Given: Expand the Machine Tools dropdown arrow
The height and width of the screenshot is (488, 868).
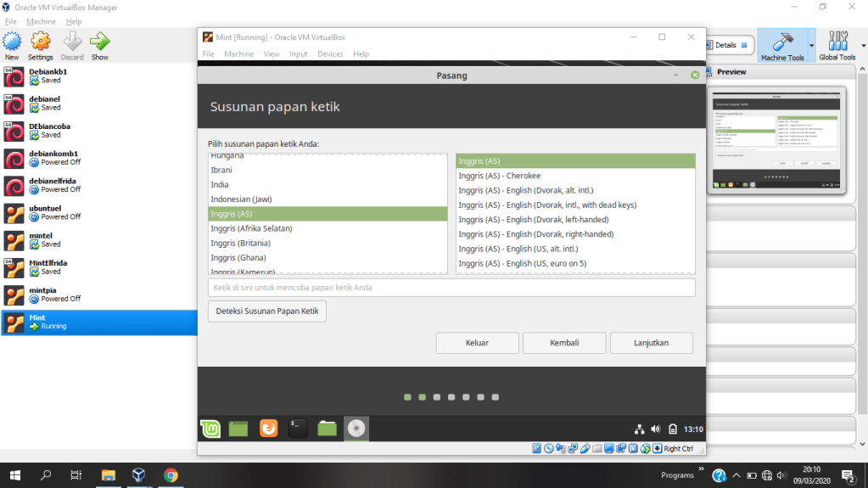Looking at the screenshot, I should pos(811,45).
